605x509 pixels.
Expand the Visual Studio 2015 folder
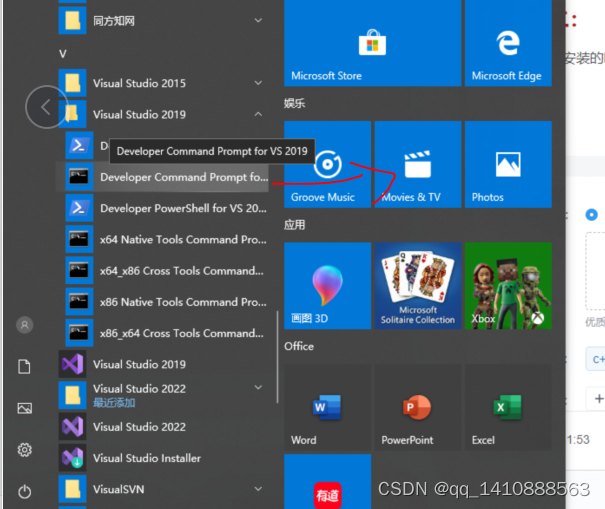coord(258,83)
